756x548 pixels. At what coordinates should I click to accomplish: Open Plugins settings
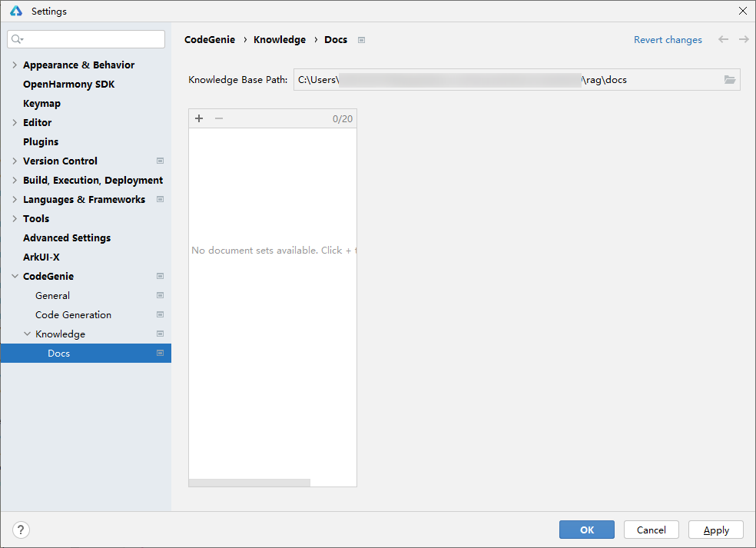tap(41, 142)
